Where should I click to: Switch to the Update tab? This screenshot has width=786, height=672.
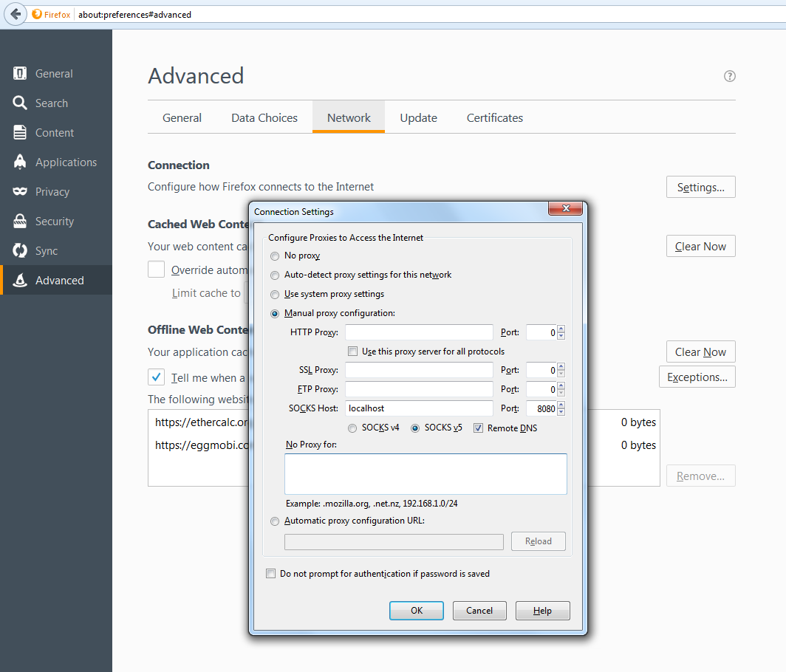[x=419, y=117]
